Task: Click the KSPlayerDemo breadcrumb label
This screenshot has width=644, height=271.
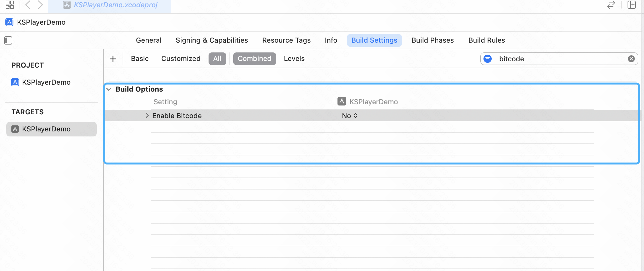Action: (41, 22)
